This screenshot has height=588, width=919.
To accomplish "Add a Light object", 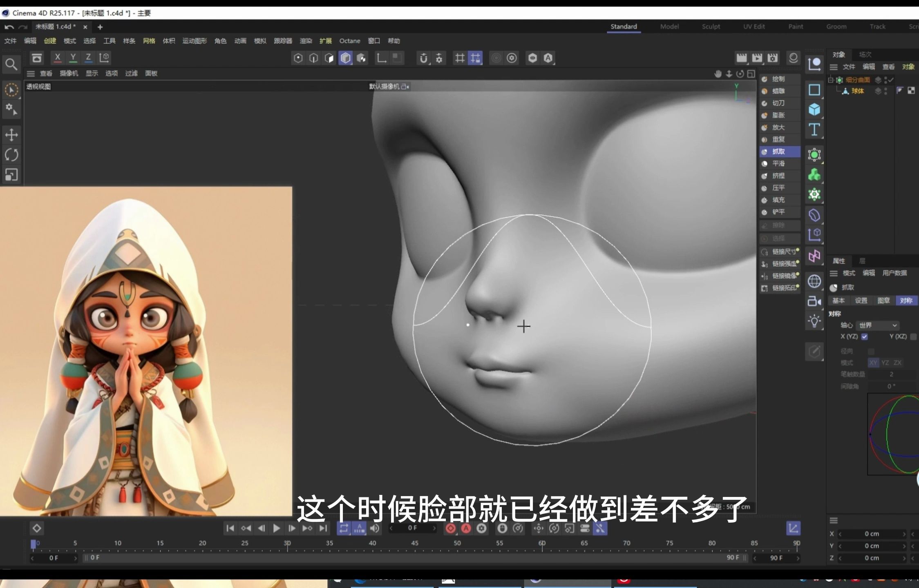I will click(x=814, y=321).
